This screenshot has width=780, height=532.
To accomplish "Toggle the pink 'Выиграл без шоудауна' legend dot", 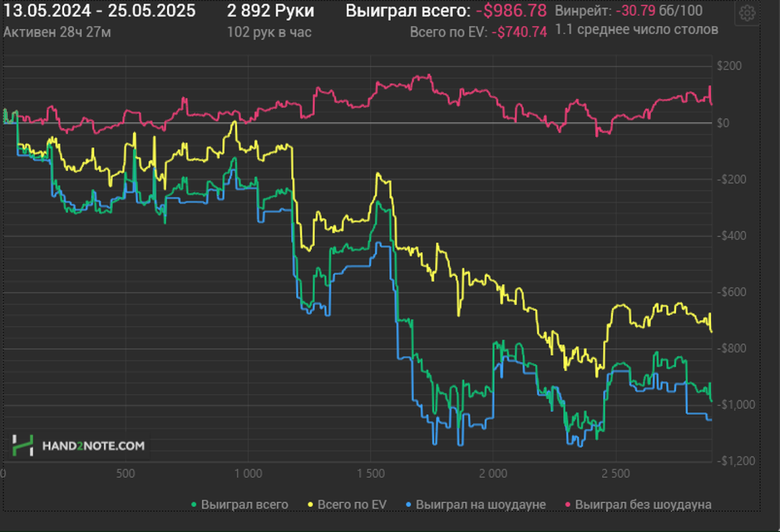I will click(568, 505).
